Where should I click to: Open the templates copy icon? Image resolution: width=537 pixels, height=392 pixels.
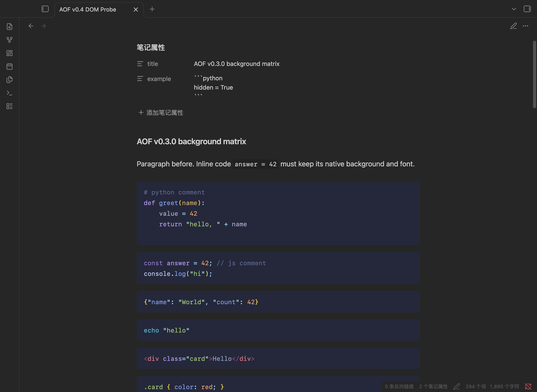(10, 79)
